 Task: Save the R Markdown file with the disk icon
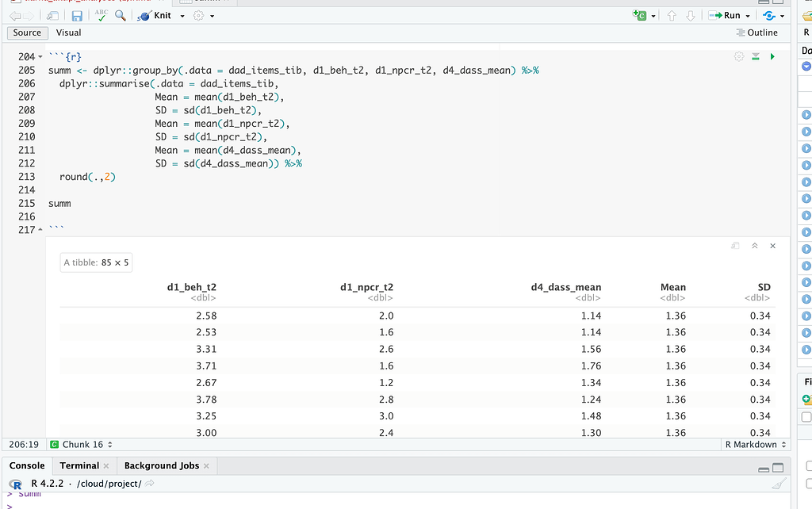click(75, 15)
